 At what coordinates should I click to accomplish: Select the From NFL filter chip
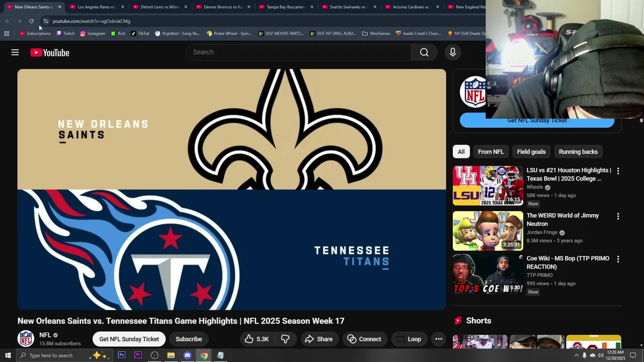click(x=491, y=152)
